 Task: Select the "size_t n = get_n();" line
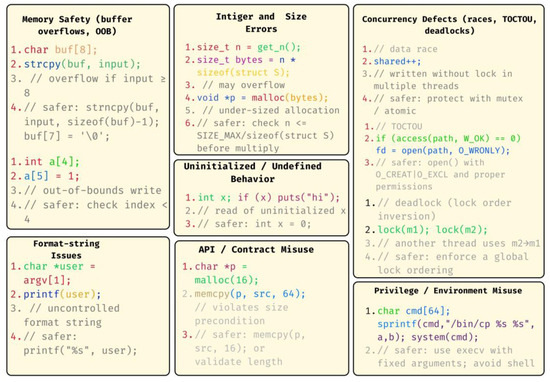pyautogui.click(x=249, y=47)
